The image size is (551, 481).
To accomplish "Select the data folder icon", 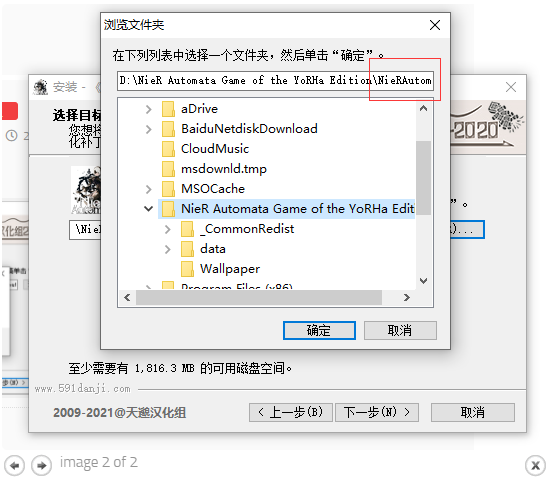I will (x=187, y=249).
